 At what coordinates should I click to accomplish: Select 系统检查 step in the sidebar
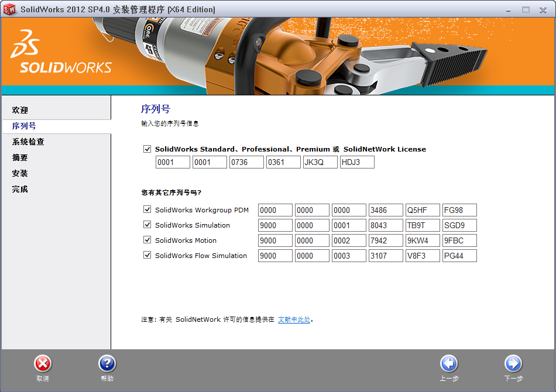point(28,142)
